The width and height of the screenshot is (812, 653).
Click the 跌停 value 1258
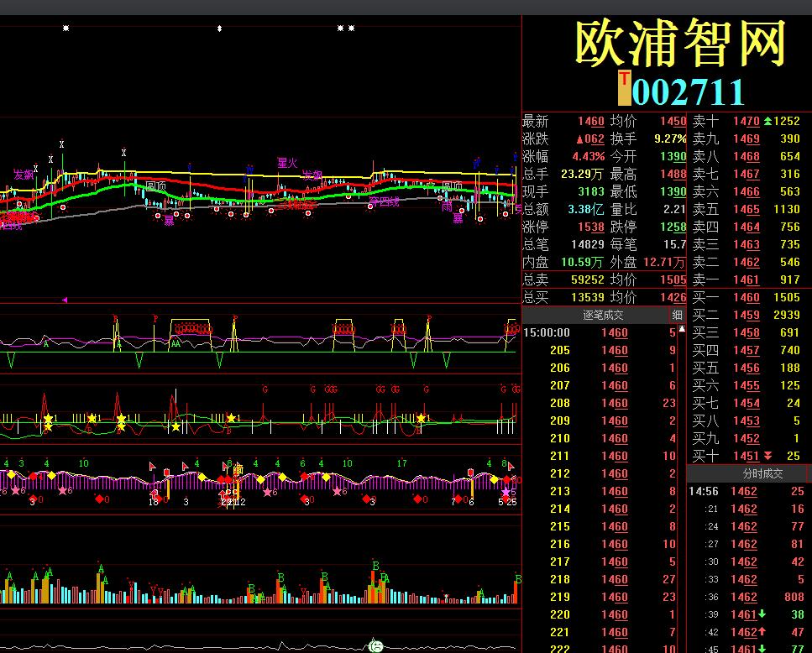coord(673,227)
